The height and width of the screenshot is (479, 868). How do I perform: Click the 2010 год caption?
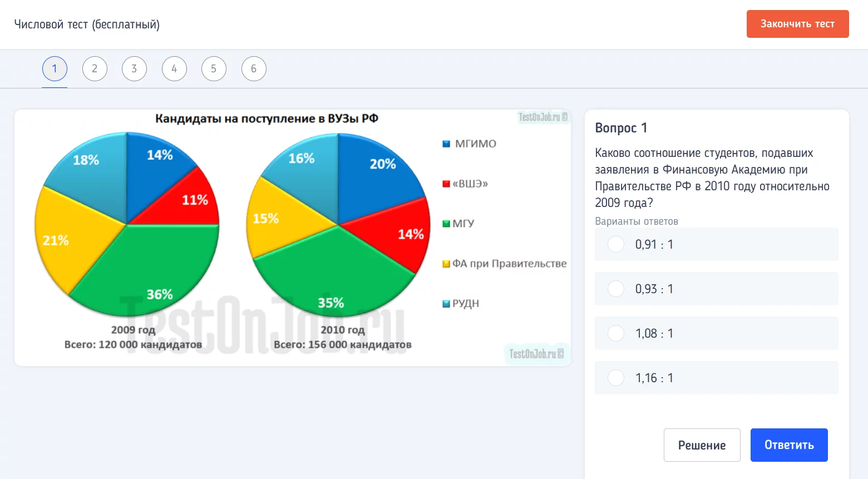[x=343, y=330]
